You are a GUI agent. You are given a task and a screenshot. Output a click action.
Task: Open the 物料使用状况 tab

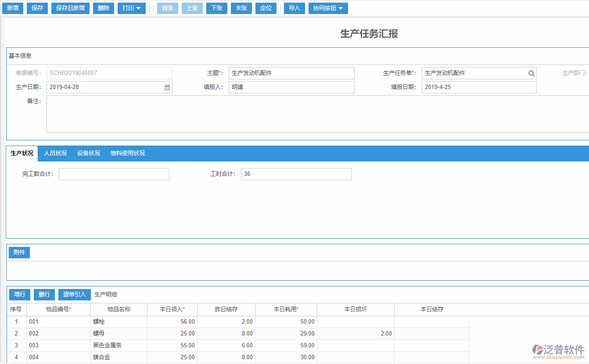pos(128,153)
